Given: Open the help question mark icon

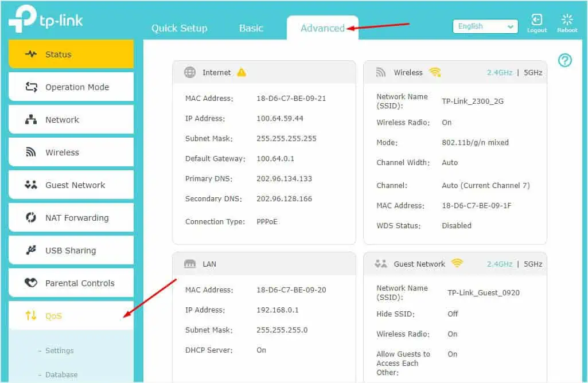Looking at the screenshot, I should tap(565, 60).
